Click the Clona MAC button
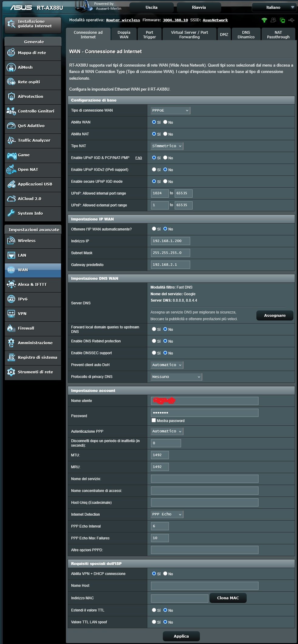298x644 pixels. coord(228,598)
